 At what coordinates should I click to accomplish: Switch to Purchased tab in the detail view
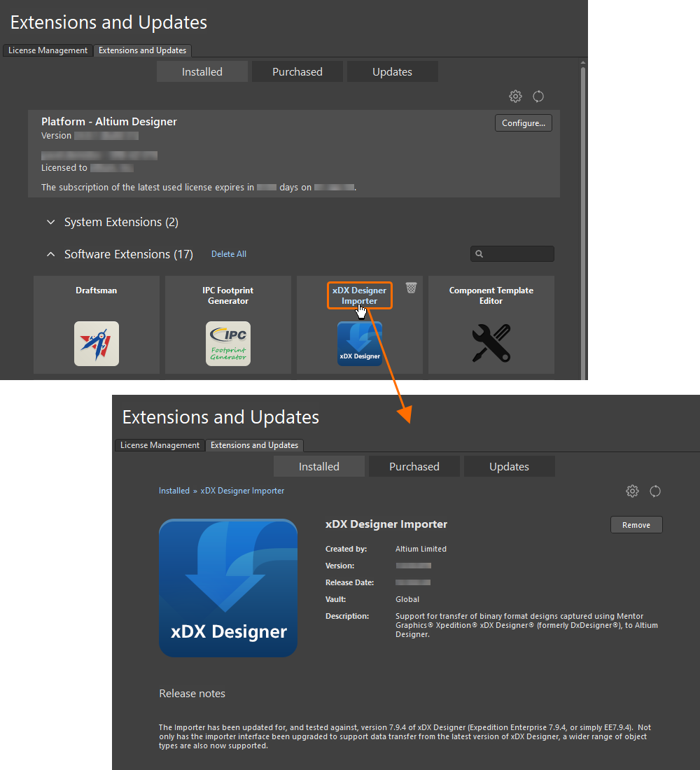(x=414, y=466)
